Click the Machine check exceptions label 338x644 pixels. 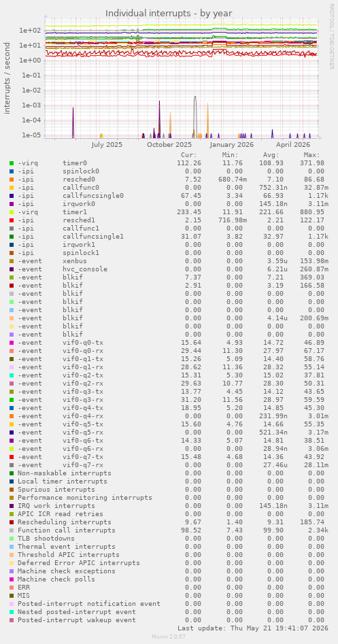67,571
